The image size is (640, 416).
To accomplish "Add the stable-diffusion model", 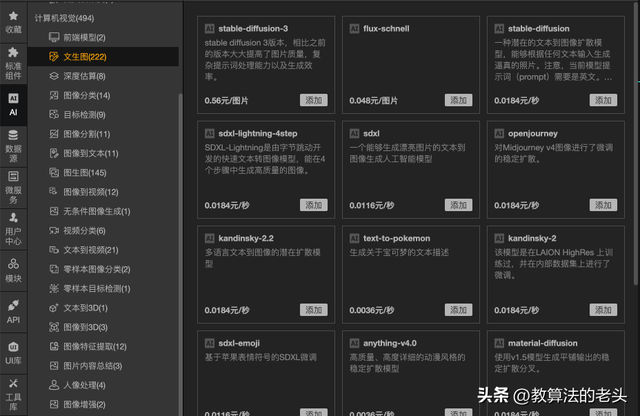I will point(603,100).
